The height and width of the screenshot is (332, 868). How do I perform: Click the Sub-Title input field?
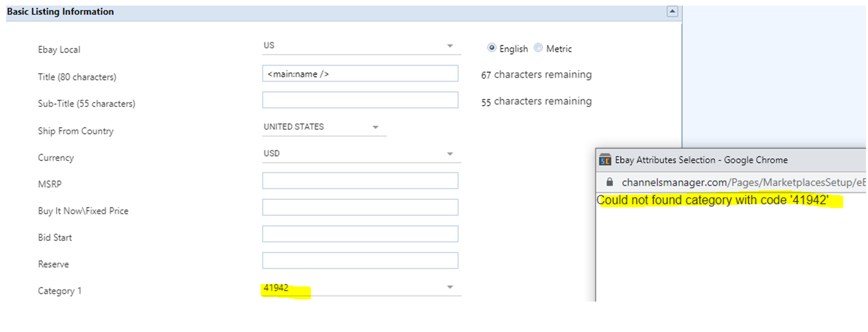tap(360, 100)
